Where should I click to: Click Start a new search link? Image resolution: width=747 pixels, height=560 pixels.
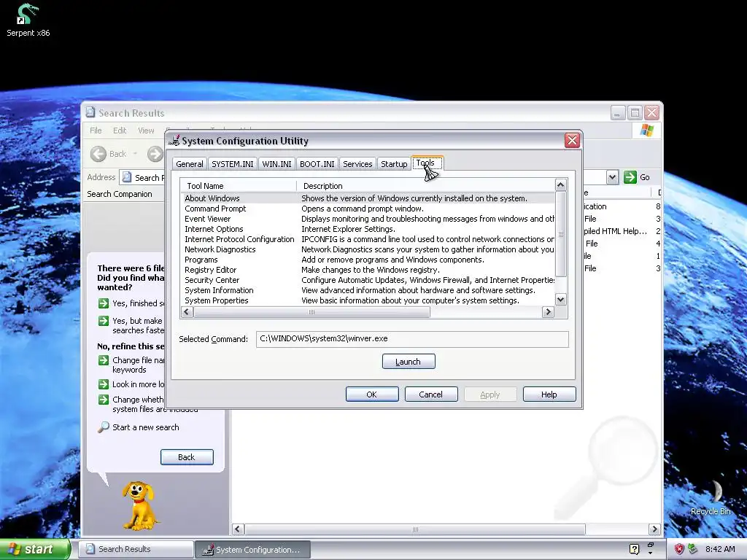click(x=146, y=427)
